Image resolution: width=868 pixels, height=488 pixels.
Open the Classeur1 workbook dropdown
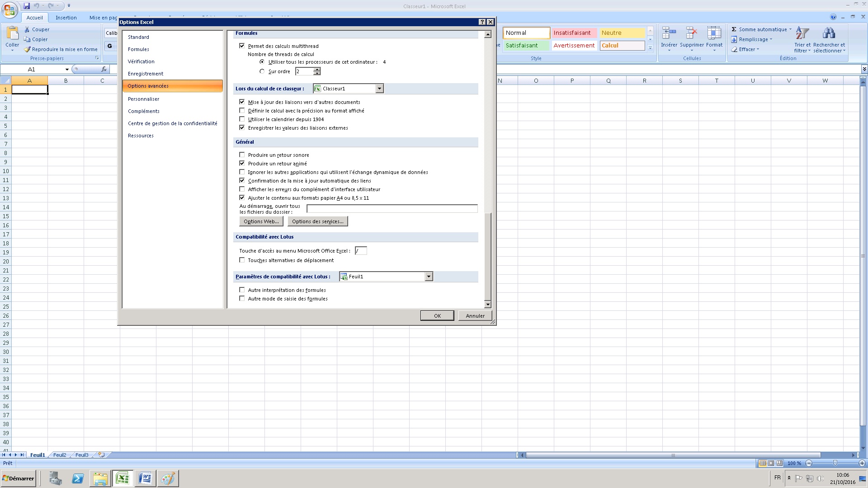(379, 89)
